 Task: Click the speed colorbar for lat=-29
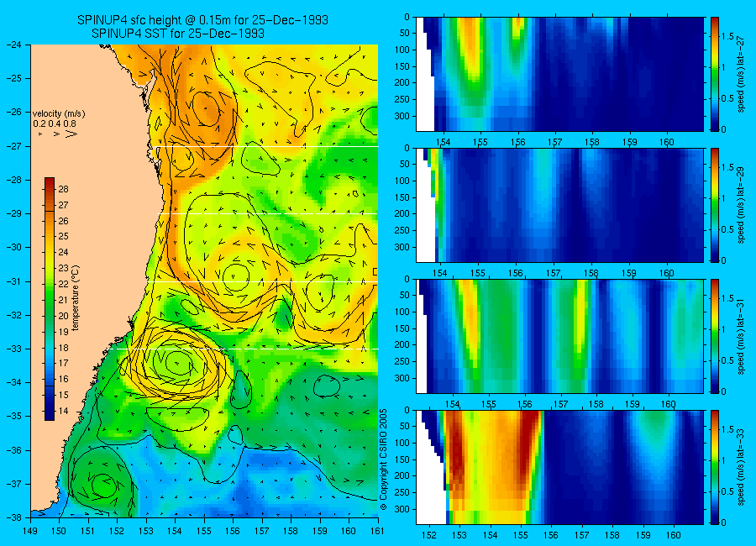[x=714, y=205]
